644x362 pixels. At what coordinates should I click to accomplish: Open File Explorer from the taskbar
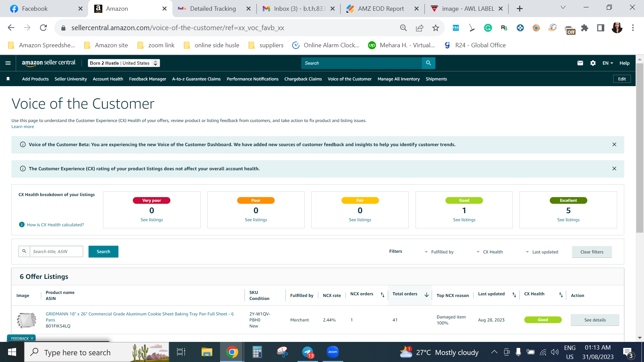click(207, 352)
